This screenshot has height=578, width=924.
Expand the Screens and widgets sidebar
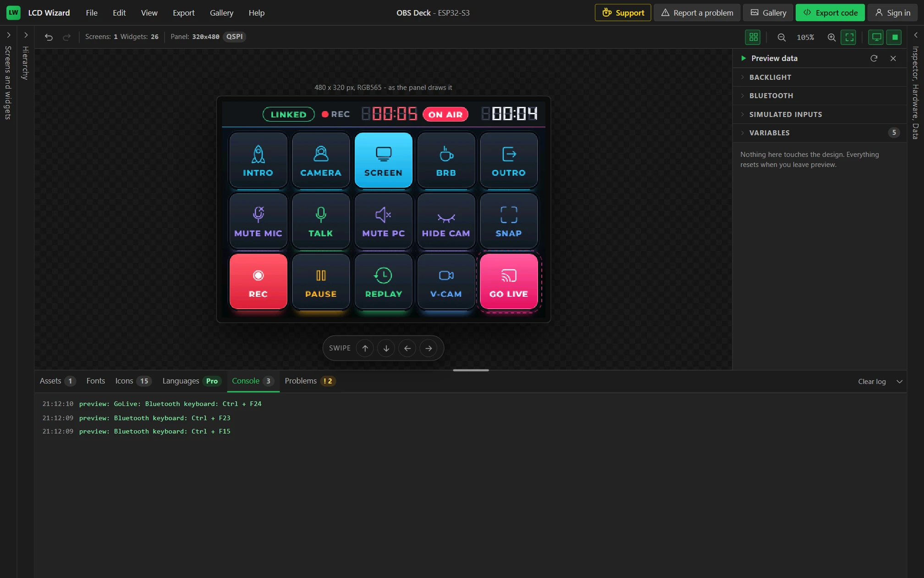click(8, 35)
